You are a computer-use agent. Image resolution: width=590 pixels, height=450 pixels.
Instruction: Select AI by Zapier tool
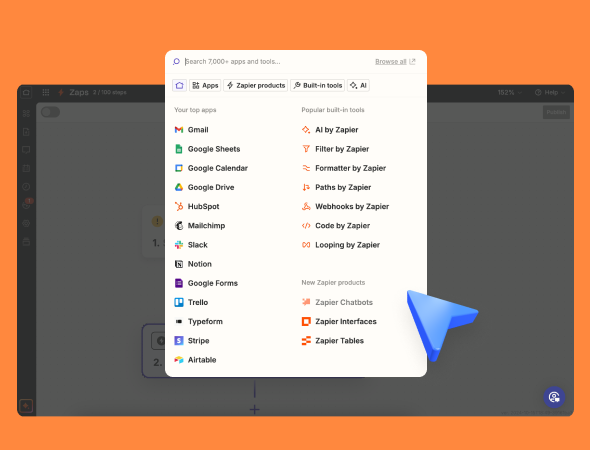pos(330,130)
